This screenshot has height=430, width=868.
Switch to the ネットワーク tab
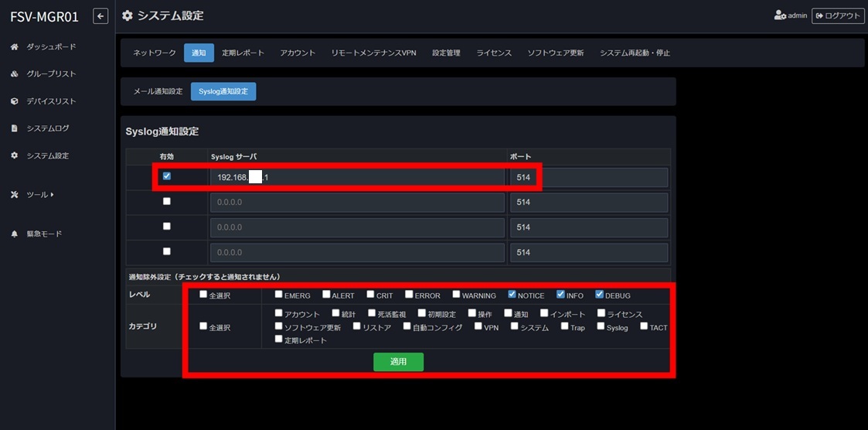tap(155, 53)
